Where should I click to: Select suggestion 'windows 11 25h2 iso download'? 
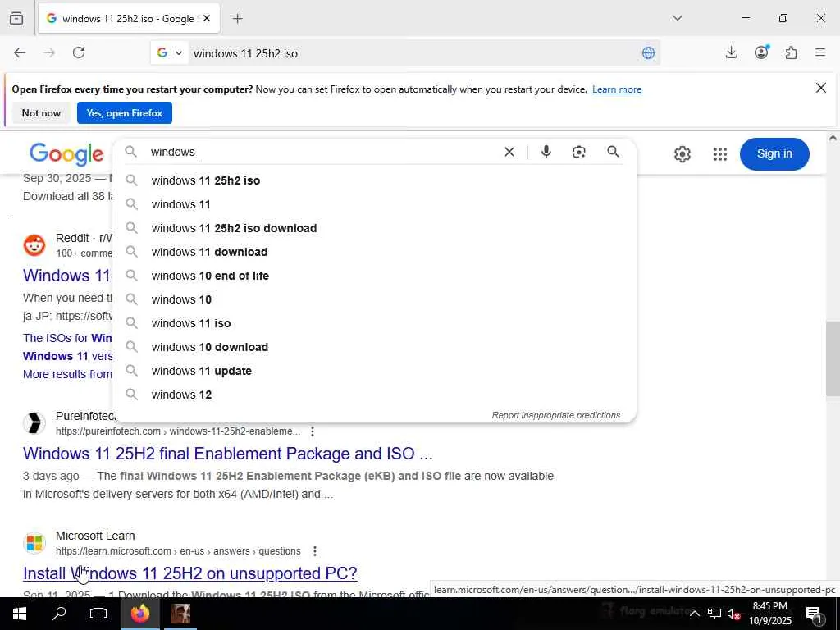point(374,228)
